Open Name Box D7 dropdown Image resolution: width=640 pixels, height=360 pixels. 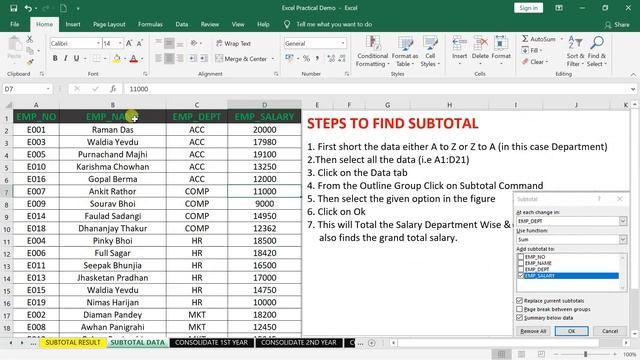pyautogui.click(x=48, y=89)
